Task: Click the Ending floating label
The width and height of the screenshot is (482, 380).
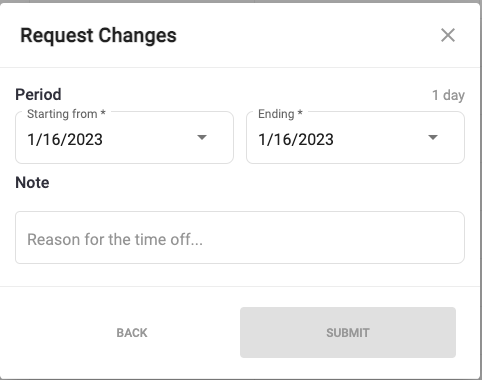Action: pos(276,114)
